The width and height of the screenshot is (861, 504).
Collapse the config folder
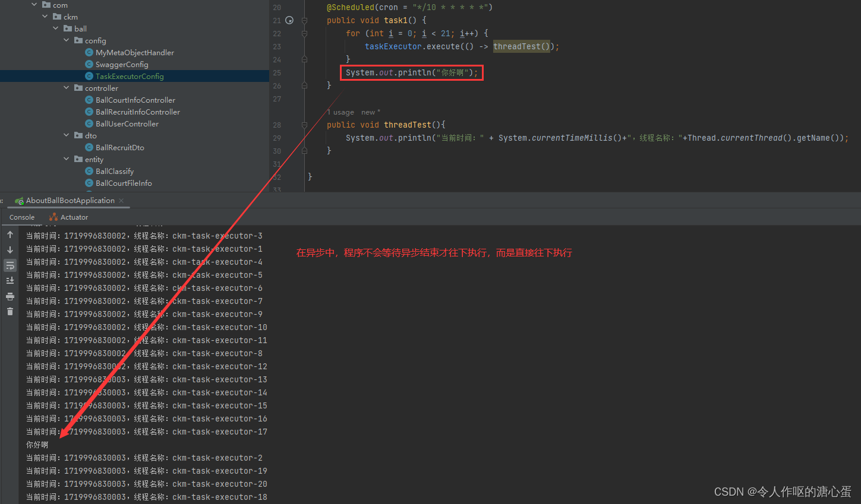[x=67, y=40]
